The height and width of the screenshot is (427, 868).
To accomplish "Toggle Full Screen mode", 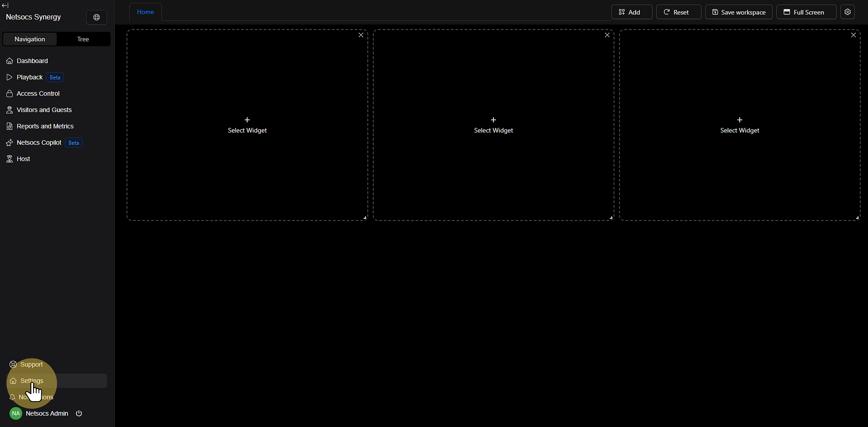I will [806, 12].
